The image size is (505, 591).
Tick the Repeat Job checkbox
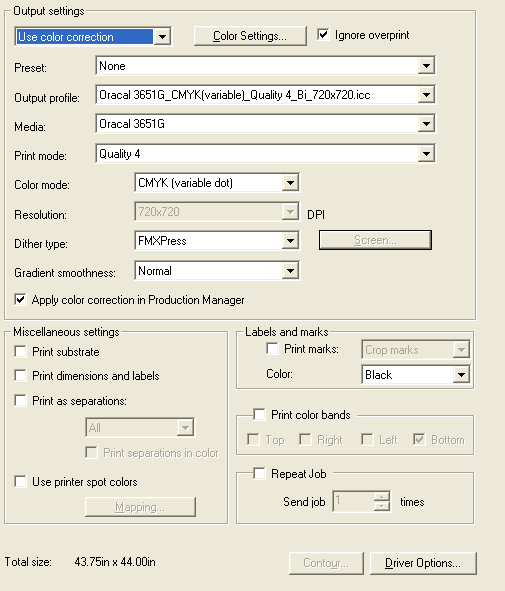259,473
